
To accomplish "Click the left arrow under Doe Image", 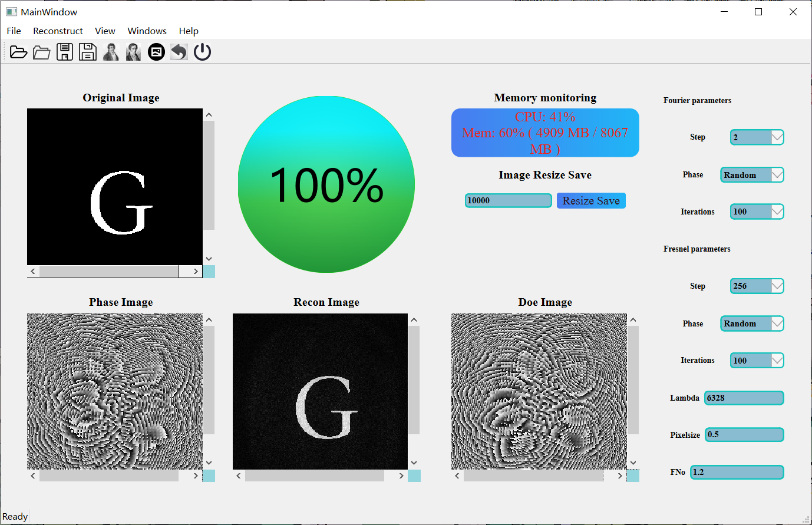I will (457, 476).
